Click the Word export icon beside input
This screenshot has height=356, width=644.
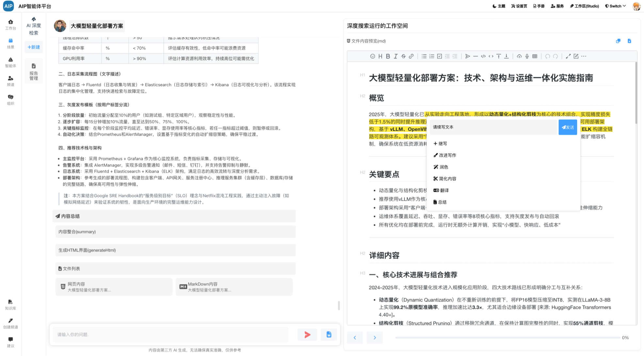(x=329, y=334)
